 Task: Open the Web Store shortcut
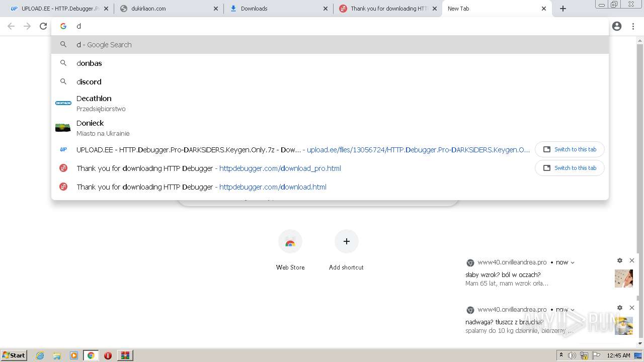[x=290, y=250]
